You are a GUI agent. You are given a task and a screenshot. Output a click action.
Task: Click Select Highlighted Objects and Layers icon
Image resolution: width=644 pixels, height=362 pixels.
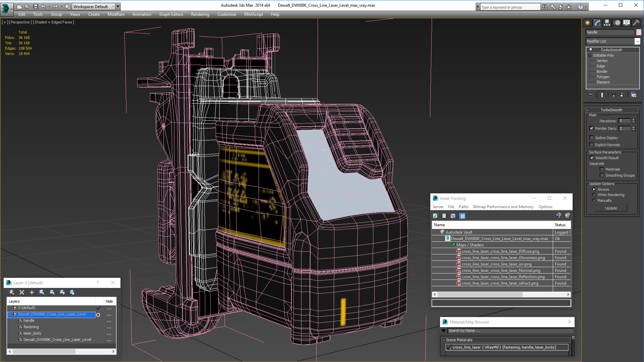[42, 292]
